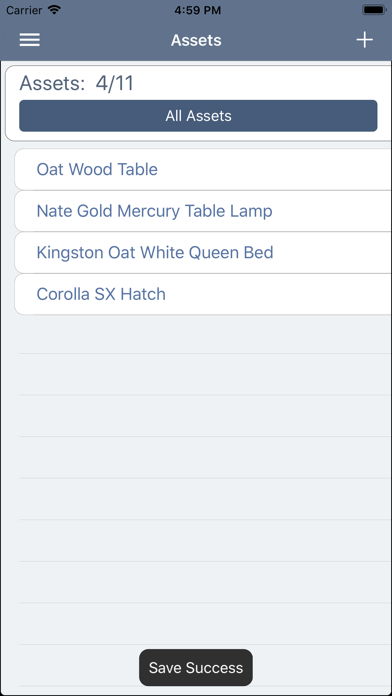Add a new asset with plus icon
This screenshot has width=392, height=696.
(x=364, y=40)
